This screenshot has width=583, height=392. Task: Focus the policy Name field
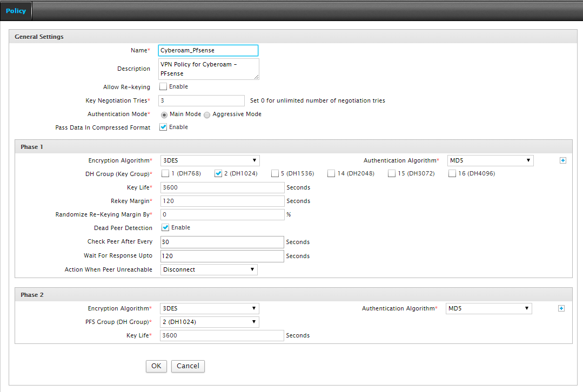click(x=208, y=51)
